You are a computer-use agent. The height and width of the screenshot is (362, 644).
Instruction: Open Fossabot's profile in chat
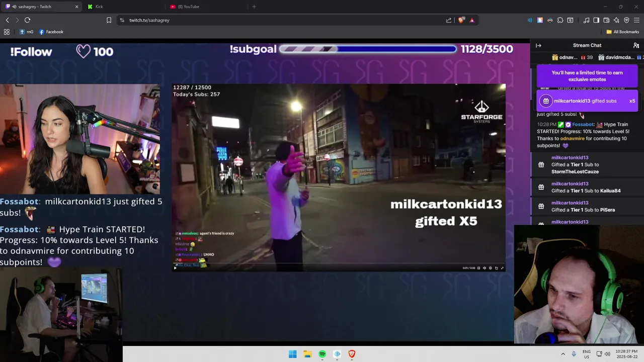click(x=583, y=124)
